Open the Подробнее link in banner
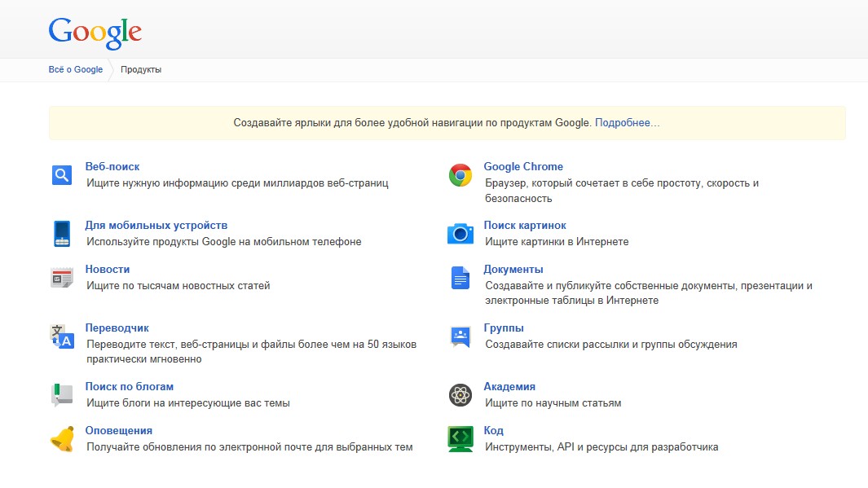This screenshot has height=488, width=868. click(628, 123)
